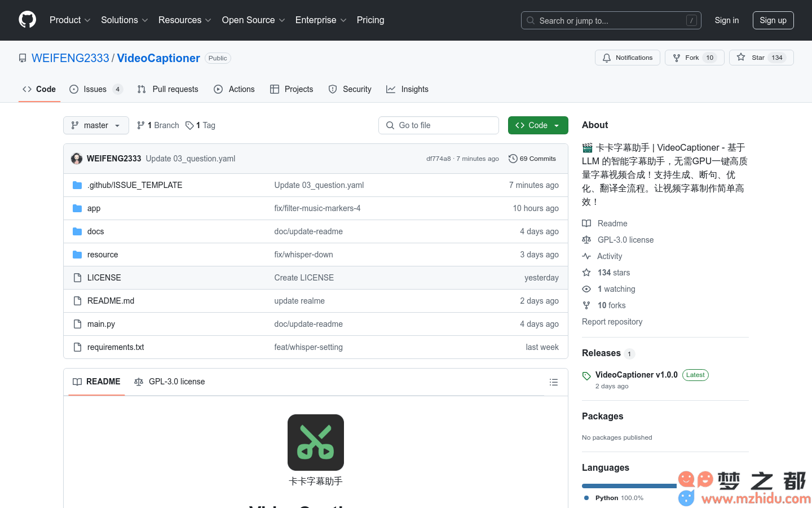Viewport: 812px width, 508px height.
Task: Open the Projects tab
Action: click(x=292, y=89)
